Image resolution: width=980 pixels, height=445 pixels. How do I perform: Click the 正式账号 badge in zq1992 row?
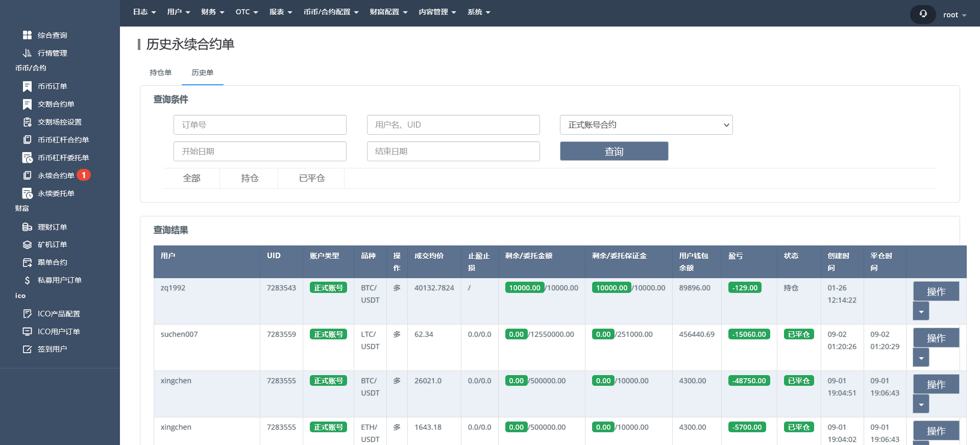tap(328, 288)
